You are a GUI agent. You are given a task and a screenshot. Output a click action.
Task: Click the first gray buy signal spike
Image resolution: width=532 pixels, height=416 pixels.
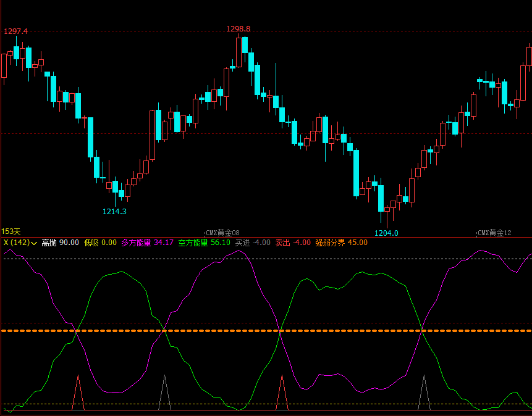tap(164, 393)
